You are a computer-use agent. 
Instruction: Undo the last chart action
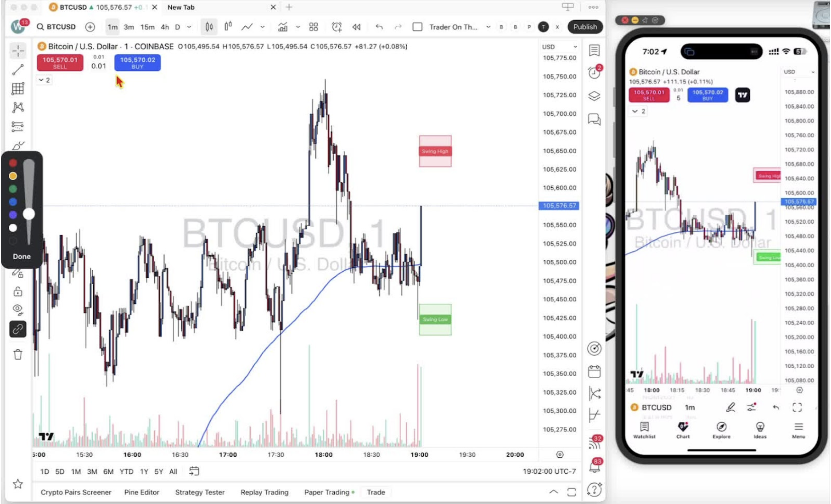(x=379, y=27)
